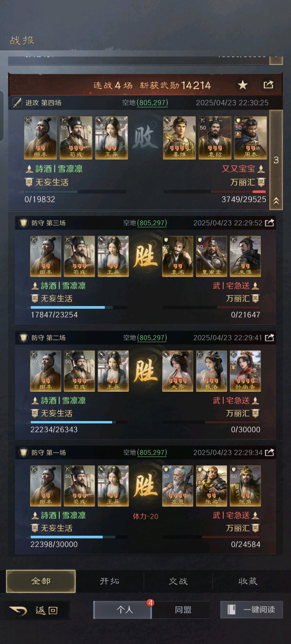Image resolution: width=291 pixels, height=644 pixels.
Task: Select the 全部 filter tab
Action: (x=41, y=581)
